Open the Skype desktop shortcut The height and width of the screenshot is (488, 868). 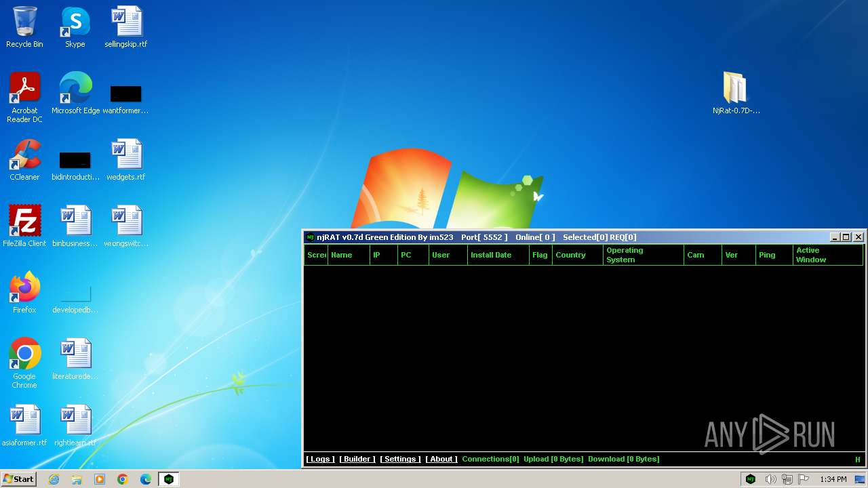75,27
